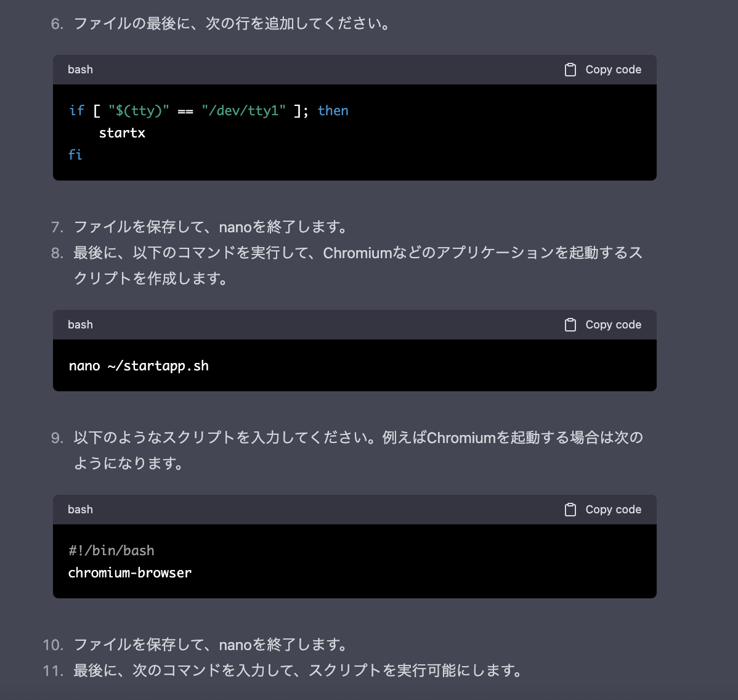Click the "fi" keyword closing the if-block
Image resolution: width=738 pixels, height=700 pixels.
[75, 155]
